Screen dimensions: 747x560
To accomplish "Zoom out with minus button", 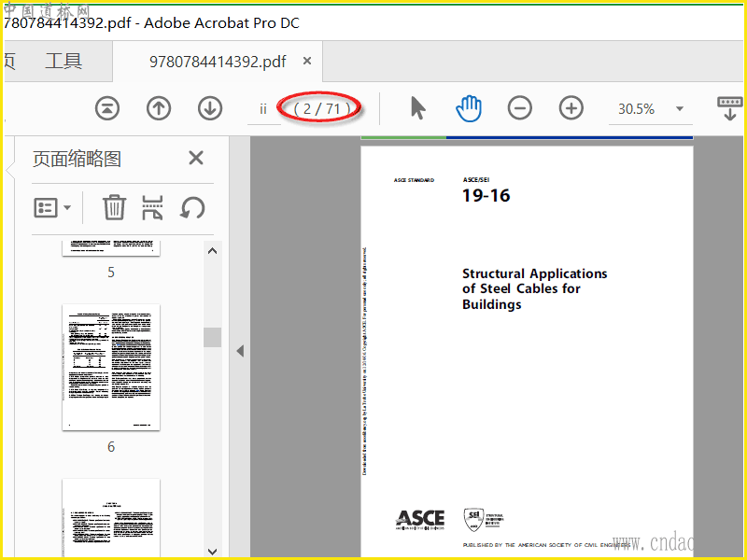I will point(520,108).
